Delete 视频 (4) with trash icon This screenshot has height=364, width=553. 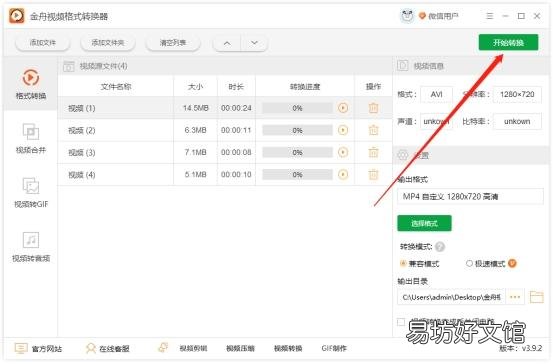(x=373, y=175)
